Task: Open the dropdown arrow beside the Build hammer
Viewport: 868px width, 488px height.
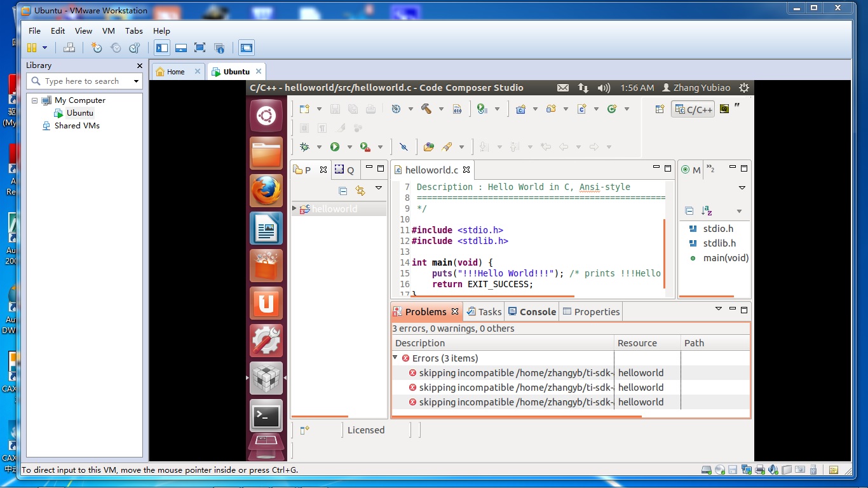Action: pos(441,109)
